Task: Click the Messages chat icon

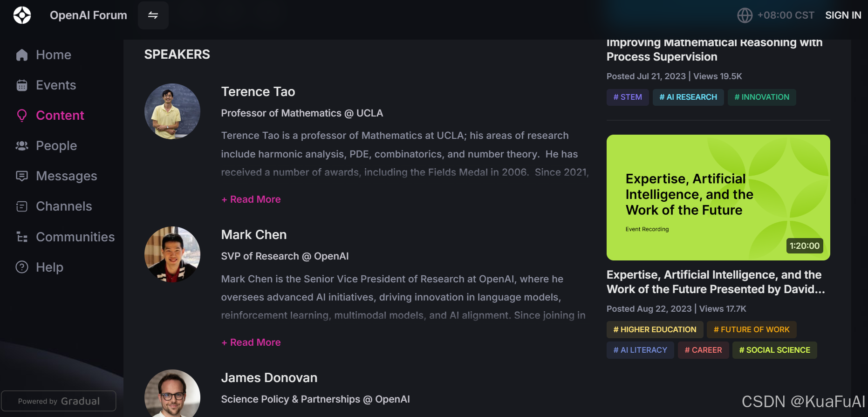Action: 22,176
